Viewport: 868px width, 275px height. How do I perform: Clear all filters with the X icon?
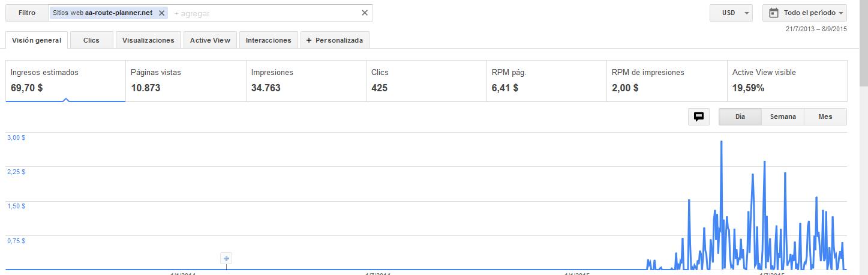(x=364, y=13)
